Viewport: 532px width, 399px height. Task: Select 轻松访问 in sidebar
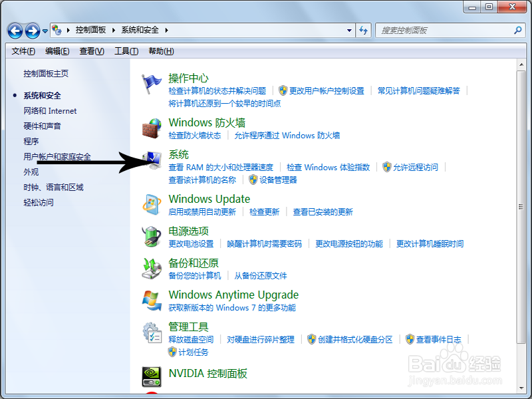pyautogui.click(x=39, y=203)
